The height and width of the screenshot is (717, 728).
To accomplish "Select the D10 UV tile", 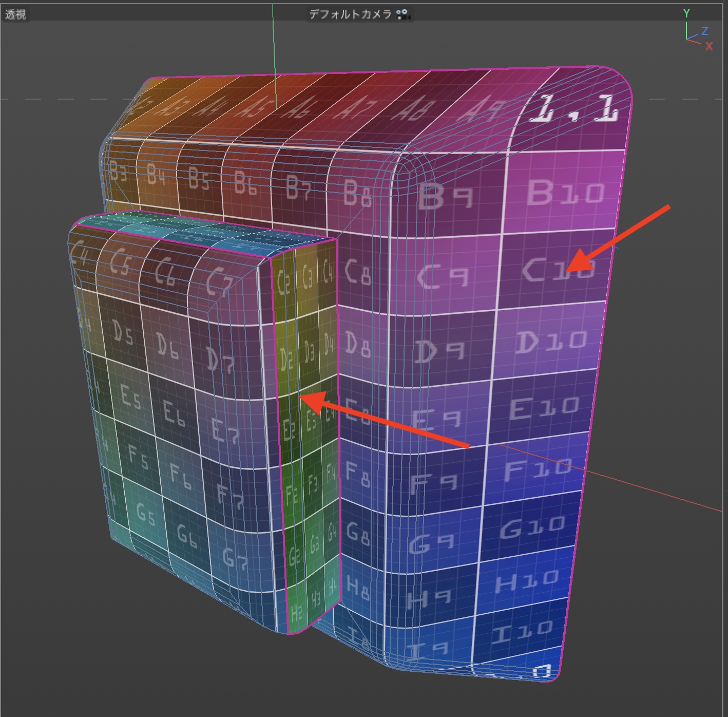I will [x=550, y=342].
